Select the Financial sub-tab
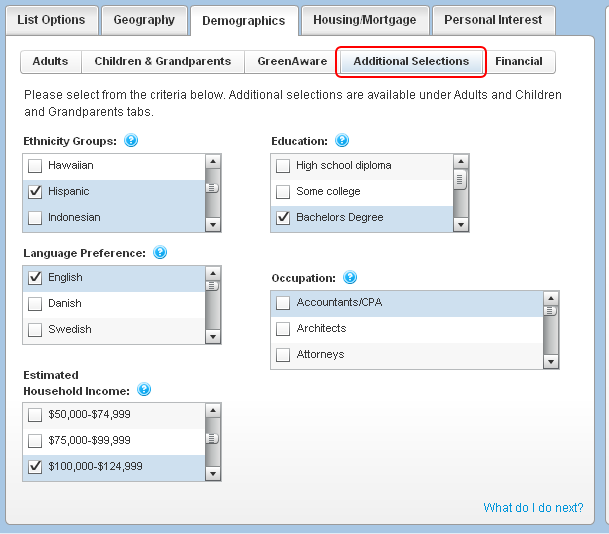 [518, 61]
